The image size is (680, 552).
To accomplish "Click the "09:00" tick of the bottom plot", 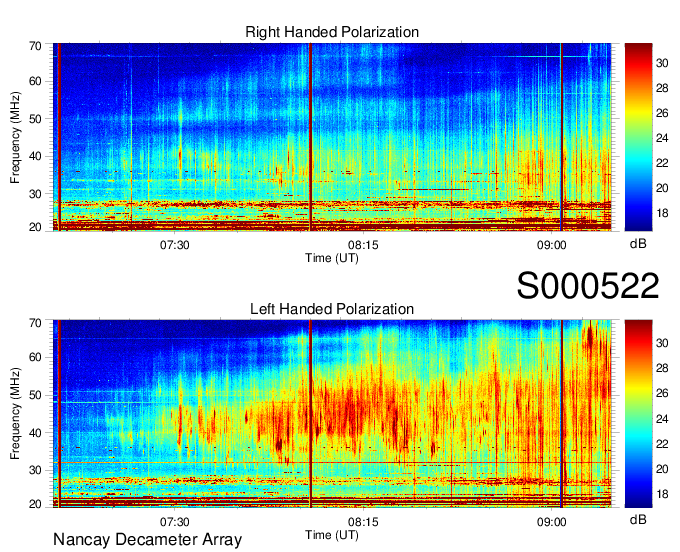I will pyautogui.click(x=552, y=522).
